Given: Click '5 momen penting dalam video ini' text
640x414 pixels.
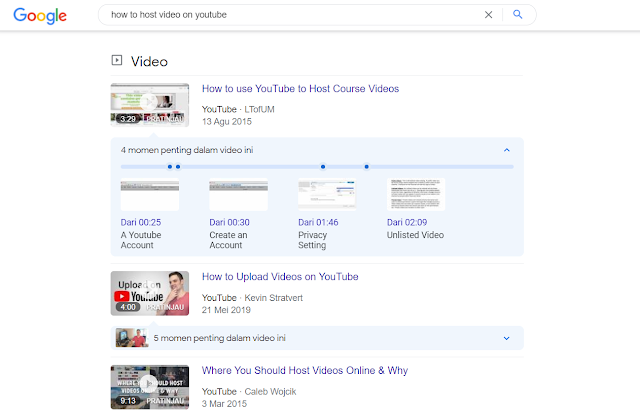Looking at the screenshot, I should (x=220, y=338).
